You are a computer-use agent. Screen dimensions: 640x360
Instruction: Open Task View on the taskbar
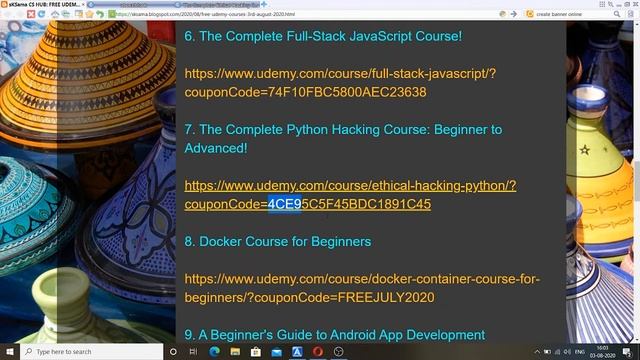[x=193, y=351]
